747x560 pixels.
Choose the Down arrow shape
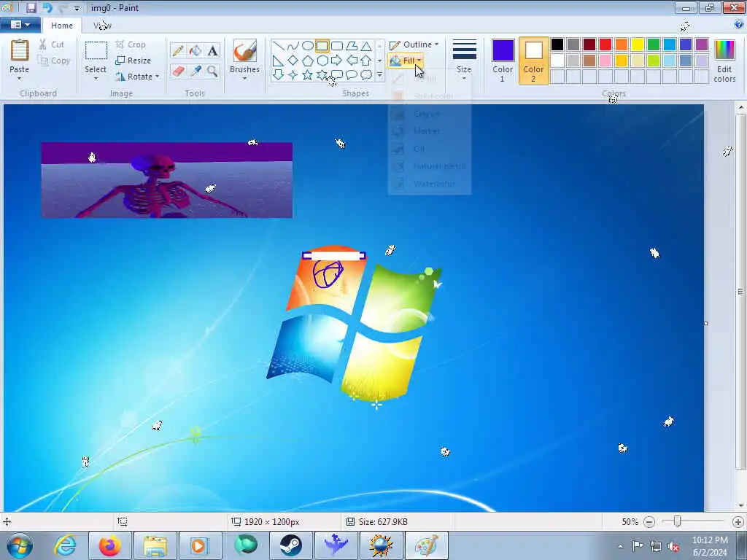[x=279, y=75]
